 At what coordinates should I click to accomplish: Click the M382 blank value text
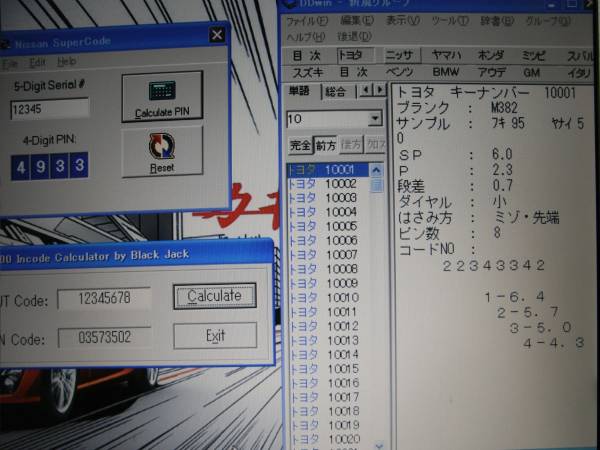click(504, 108)
